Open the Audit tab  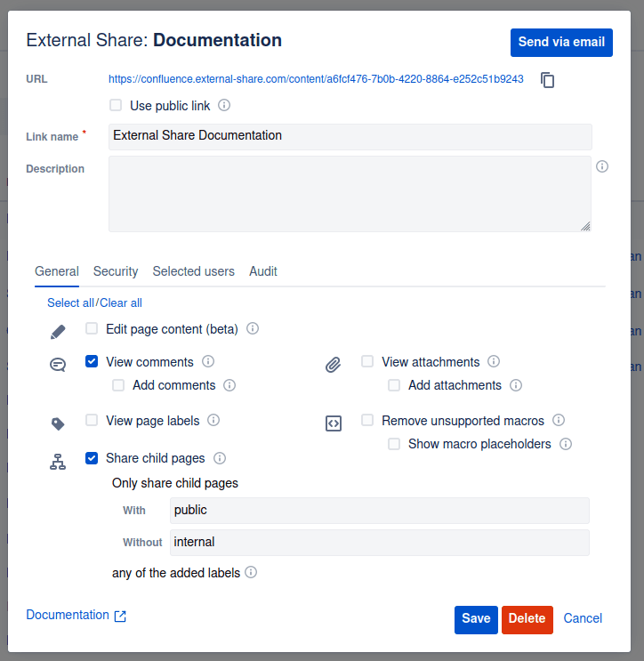[x=263, y=271]
